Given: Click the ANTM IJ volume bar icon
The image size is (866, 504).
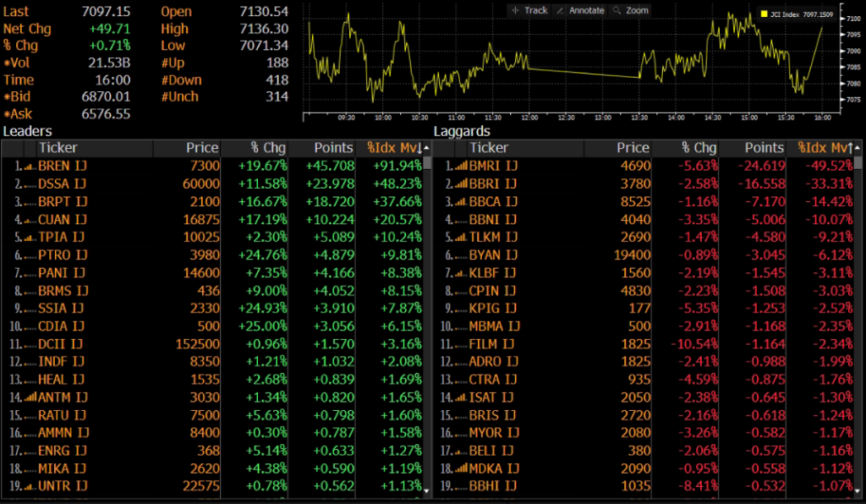Looking at the screenshot, I should coord(30,397).
